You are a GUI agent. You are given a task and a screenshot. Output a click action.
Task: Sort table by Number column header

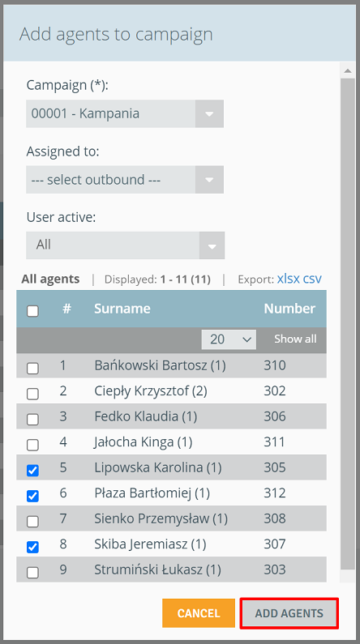coord(289,309)
